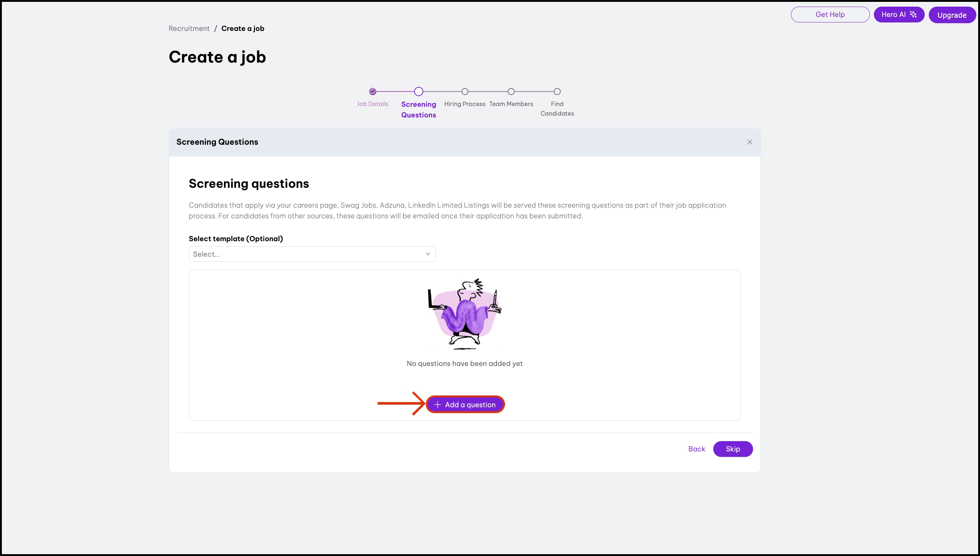The width and height of the screenshot is (980, 556).
Task: Go to the Recruitment breadcrumb link
Action: point(189,29)
